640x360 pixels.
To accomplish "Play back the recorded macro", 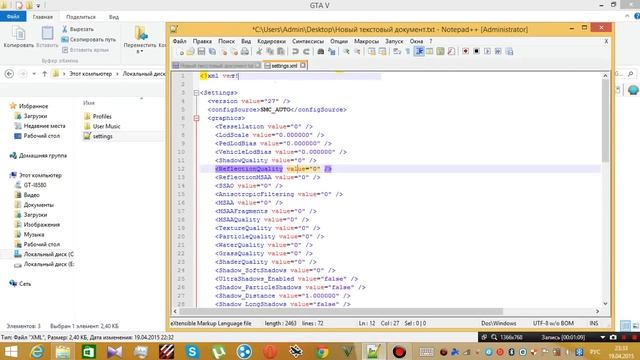I will point(487,51).
